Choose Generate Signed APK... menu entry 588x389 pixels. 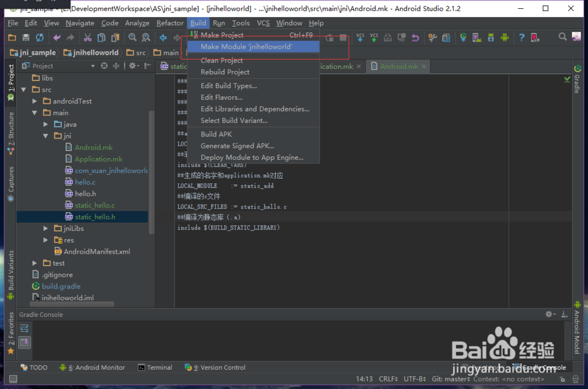253,146
